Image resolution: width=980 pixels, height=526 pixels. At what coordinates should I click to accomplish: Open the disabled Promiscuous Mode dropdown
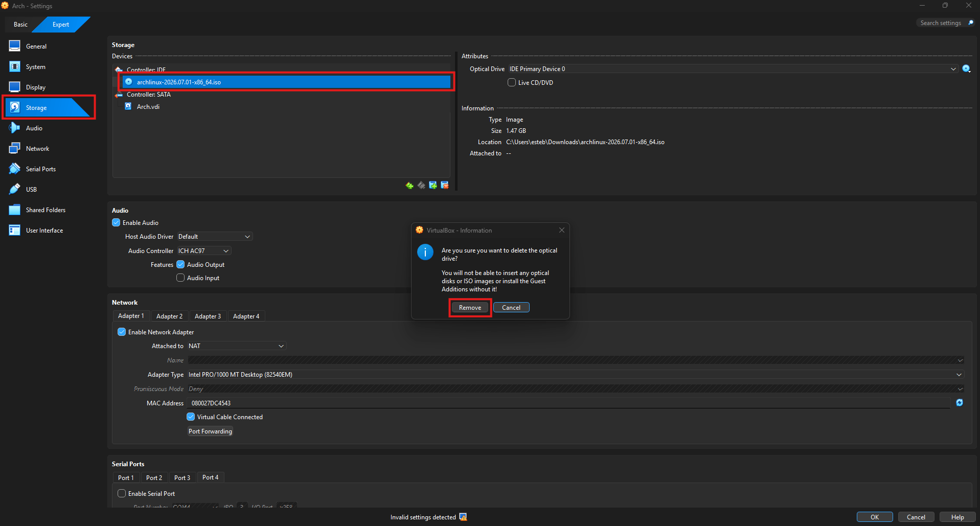pos(576,389)
